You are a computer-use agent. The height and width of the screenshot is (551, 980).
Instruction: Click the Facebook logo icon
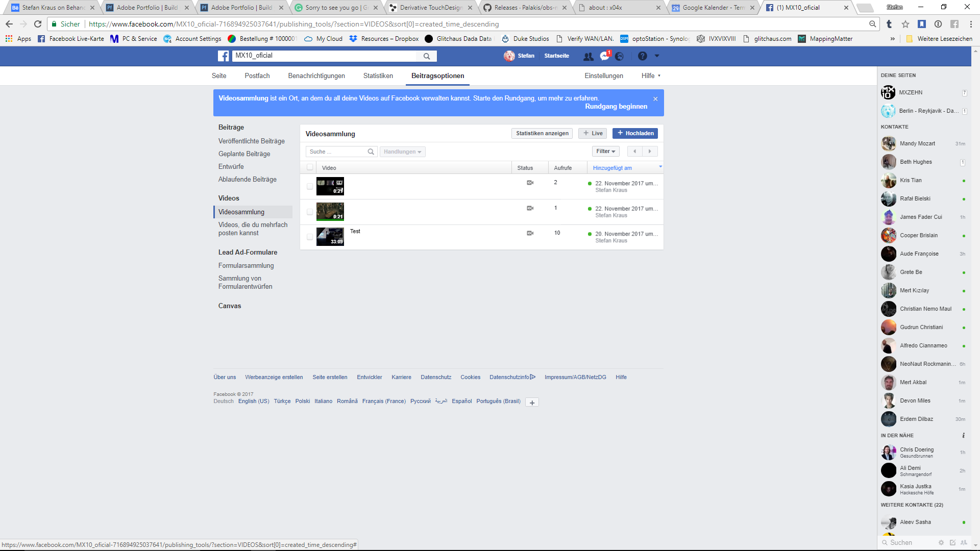[224, 56]
